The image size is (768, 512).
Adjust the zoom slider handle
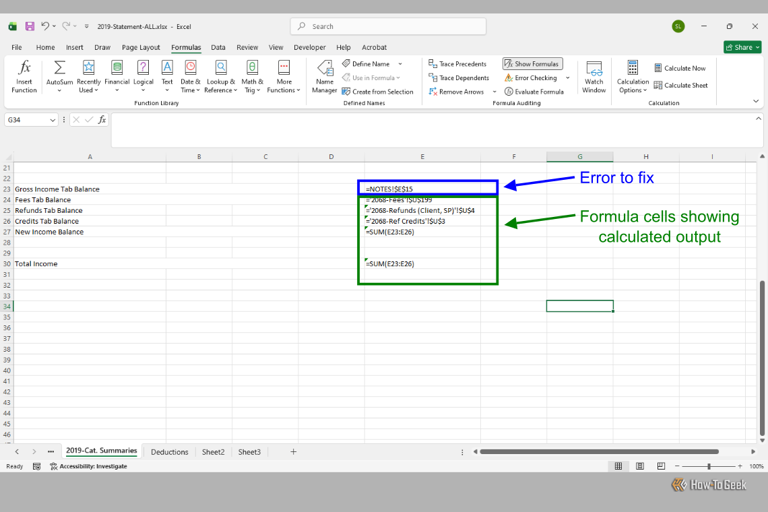click(x=709, y=466)
